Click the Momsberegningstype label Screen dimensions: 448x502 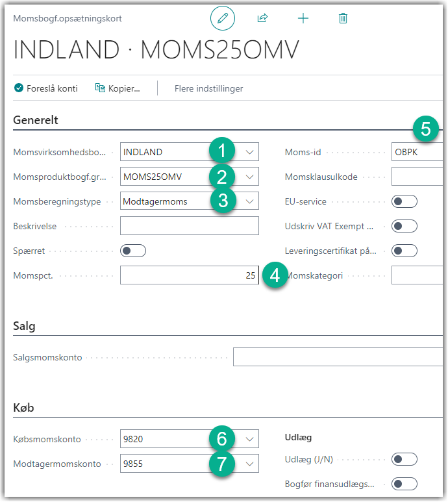(x=57, y=202)
